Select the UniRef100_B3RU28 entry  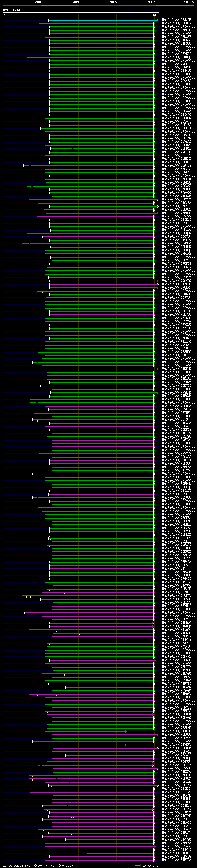[x=177, y=145]
